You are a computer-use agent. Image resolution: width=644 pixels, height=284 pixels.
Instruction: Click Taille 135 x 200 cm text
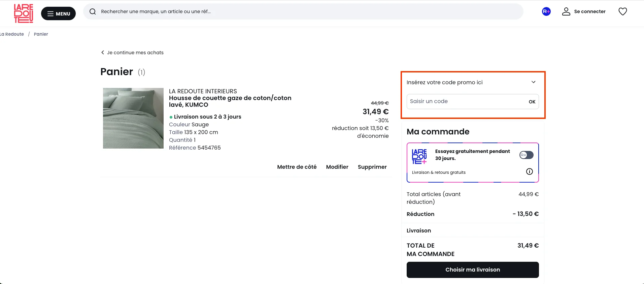pyautogui.click(x=194, y=132)
